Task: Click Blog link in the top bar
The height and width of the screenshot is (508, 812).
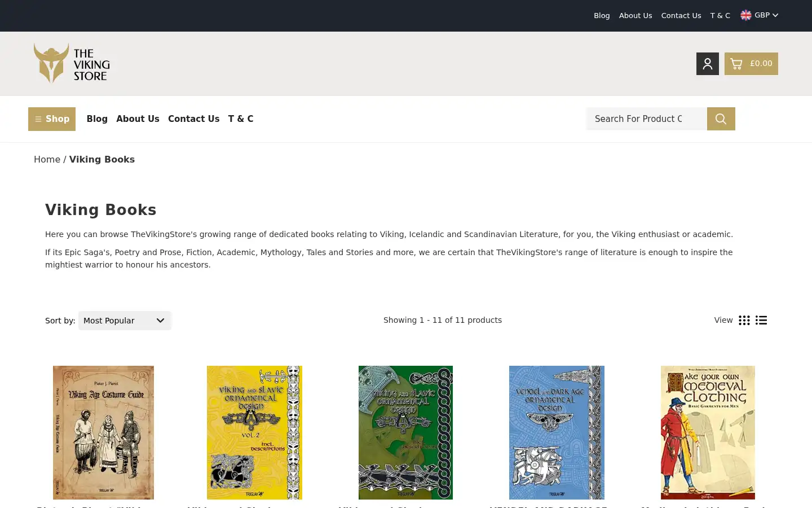Action: pyautogui.click(x=602, y=16)
